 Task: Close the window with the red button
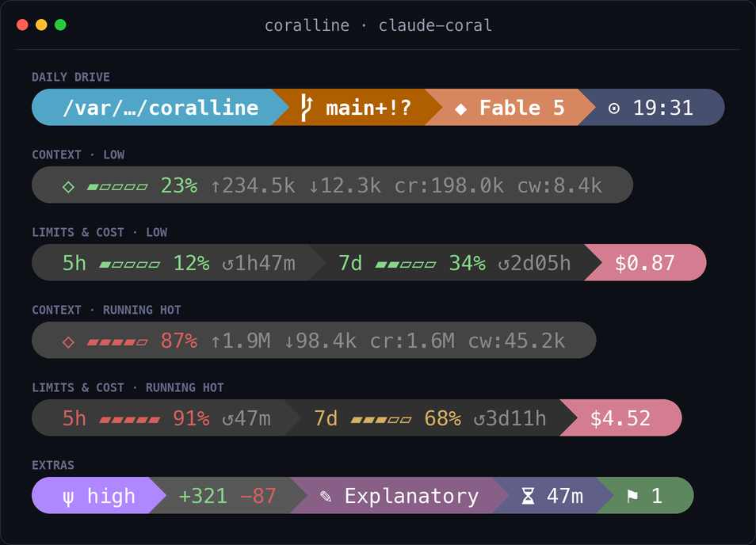tap(22, 25)
